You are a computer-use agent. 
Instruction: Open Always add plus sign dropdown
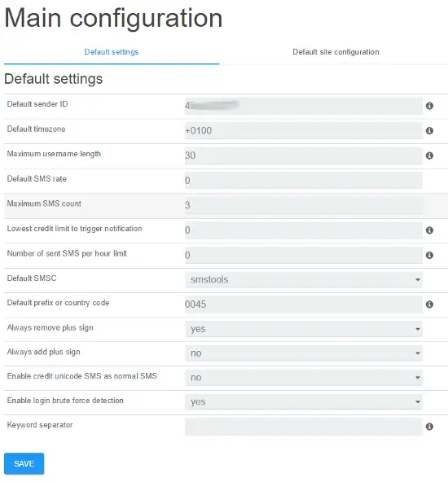[x=304, y=353]
